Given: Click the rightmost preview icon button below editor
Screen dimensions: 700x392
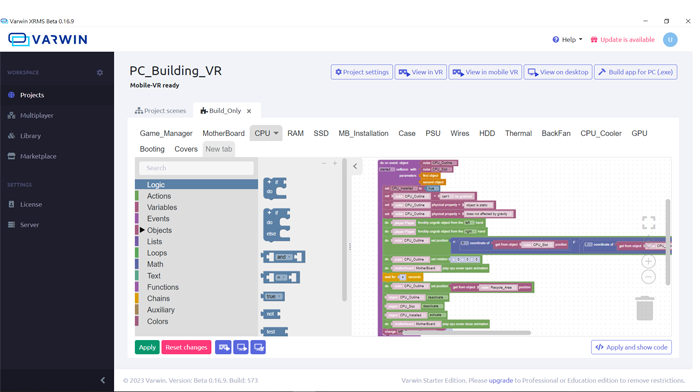Looking at the screenshot, I should (x=258, y=347).
